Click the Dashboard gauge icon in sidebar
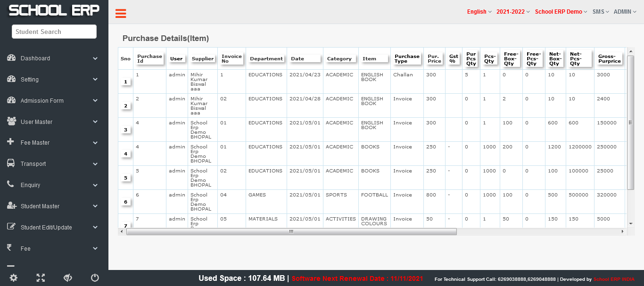This screenshot has width=644, height=286. tap(12, 58)
